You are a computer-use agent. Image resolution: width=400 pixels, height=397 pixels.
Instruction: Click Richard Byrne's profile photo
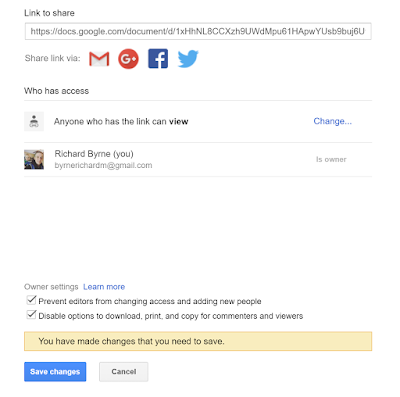tap(34, 159)
